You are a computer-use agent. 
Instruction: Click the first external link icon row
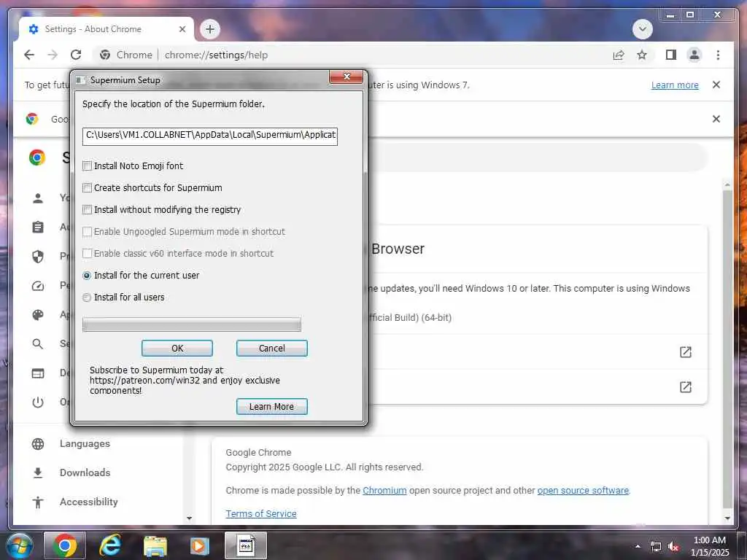(686, 352)
